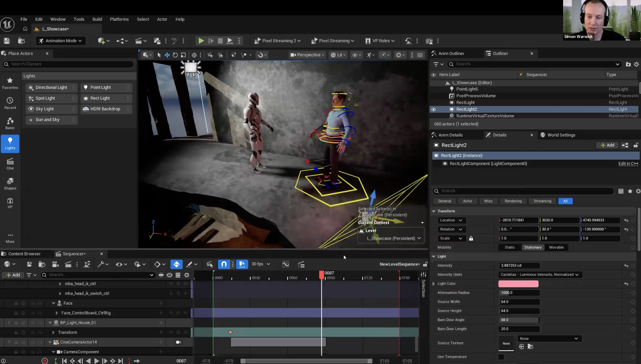Open the Intensity Units dropdown
Screen dimensions: 641x364
[540, 275]
